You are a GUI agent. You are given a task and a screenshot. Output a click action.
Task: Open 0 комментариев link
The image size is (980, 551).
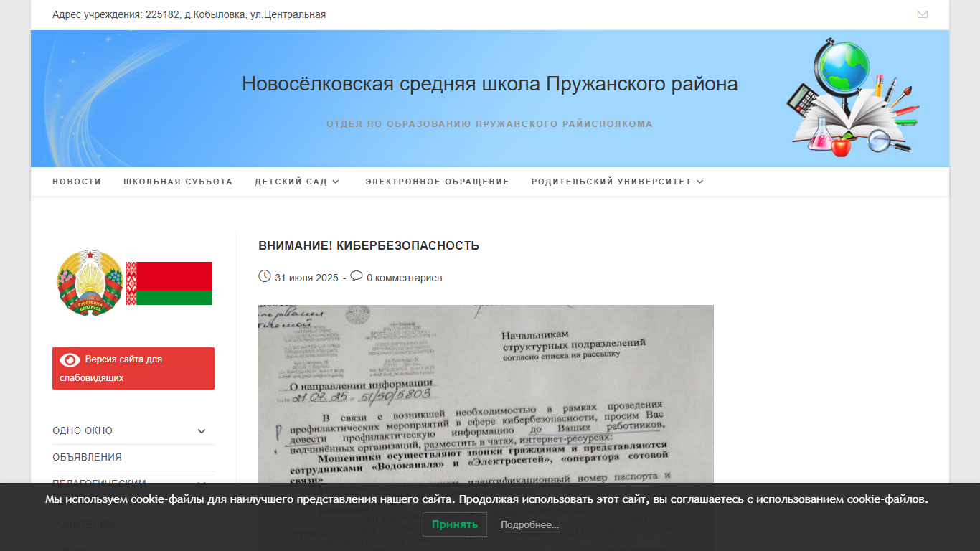pos(405,278)
